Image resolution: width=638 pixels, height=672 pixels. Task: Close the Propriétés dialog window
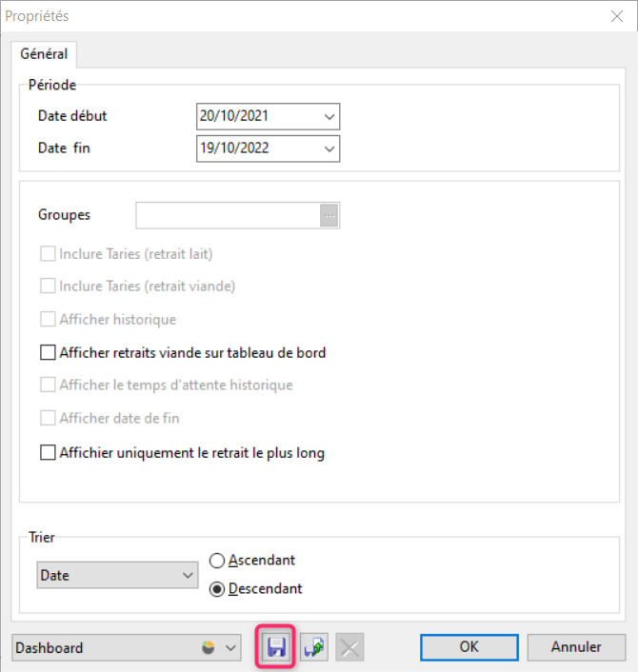point(615,16)
